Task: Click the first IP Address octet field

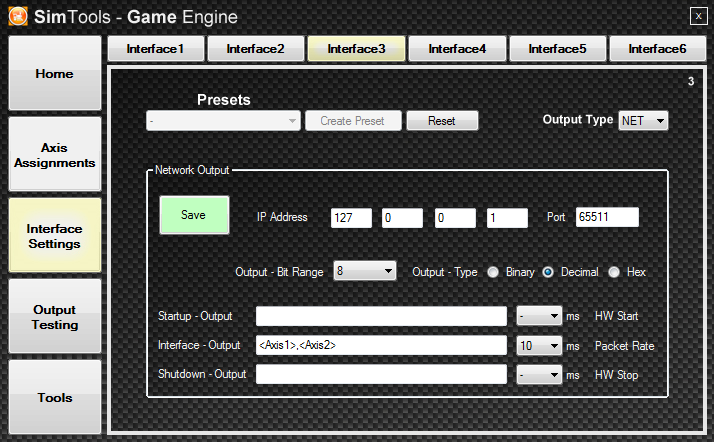Action: coord(351,218)
